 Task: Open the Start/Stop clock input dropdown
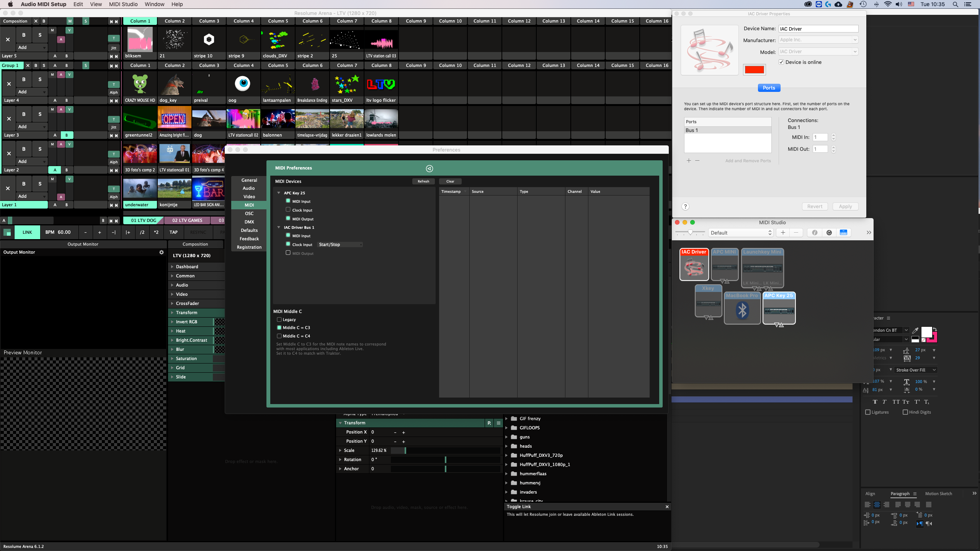[340, 245]
